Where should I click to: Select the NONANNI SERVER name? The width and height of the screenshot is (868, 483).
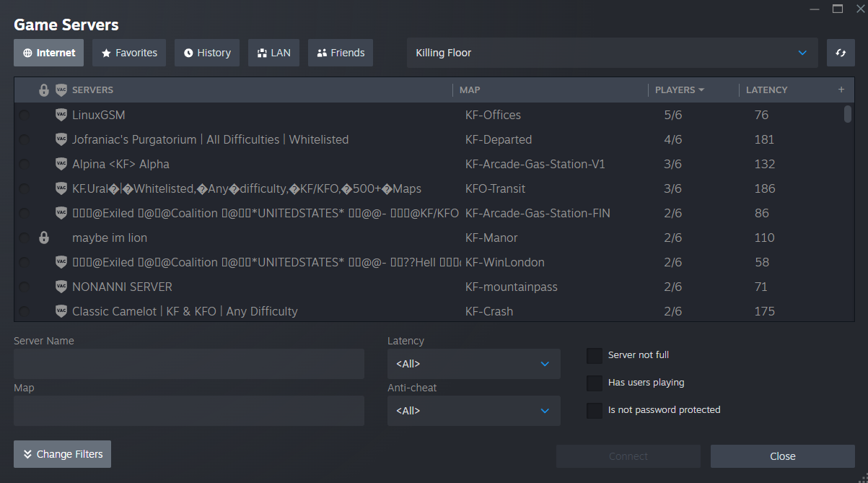tap(122, 287)
